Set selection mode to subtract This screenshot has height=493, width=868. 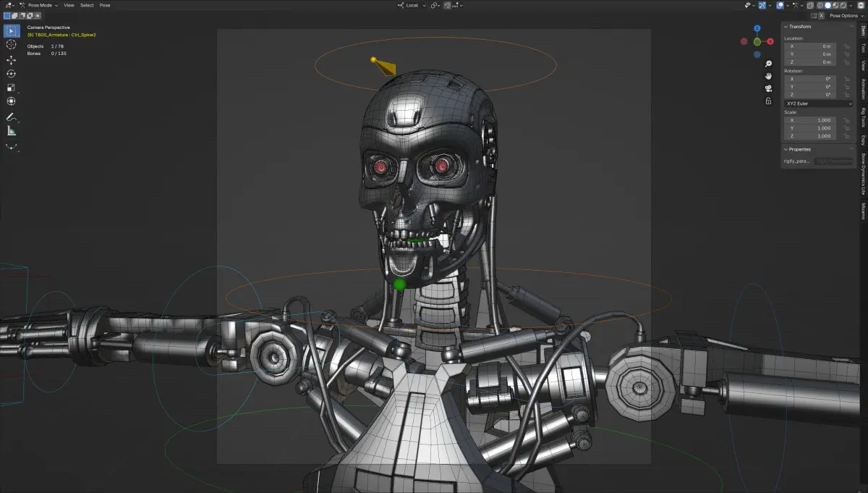[x=22, y=16]
